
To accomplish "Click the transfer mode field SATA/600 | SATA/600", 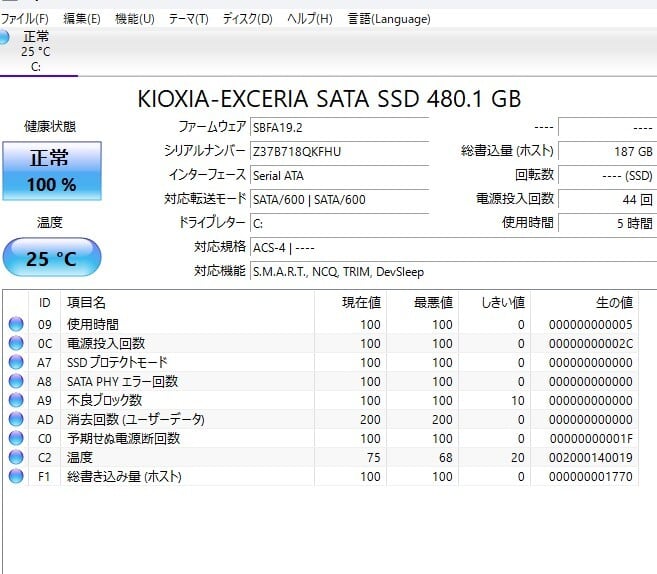I will coord(339,199).
